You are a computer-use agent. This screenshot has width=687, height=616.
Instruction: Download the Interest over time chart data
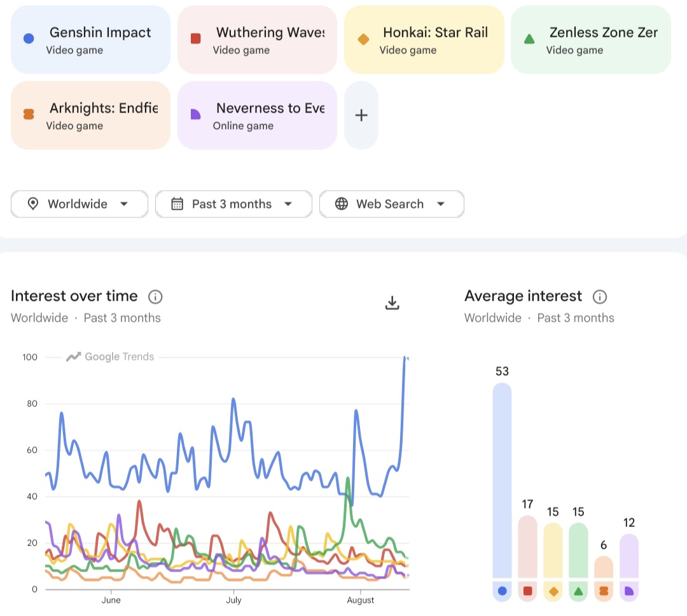click(x=392, y=303)
